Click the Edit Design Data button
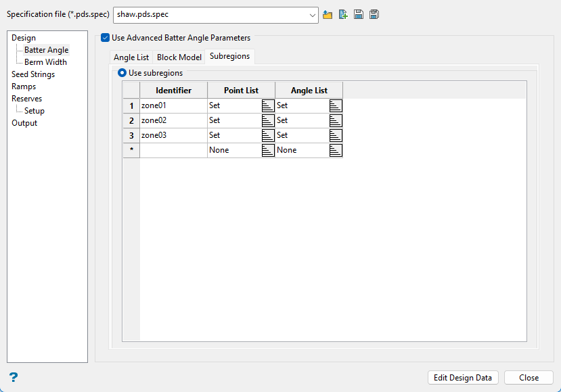The height and width of the screenshot is (392, 561). [x=463, y=378]
